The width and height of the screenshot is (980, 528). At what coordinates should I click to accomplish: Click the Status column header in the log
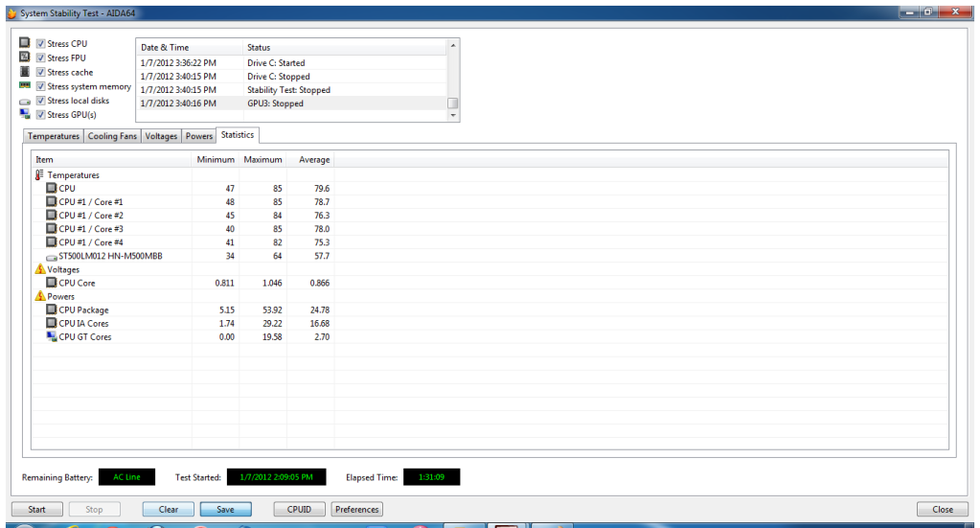click(345, 48)
